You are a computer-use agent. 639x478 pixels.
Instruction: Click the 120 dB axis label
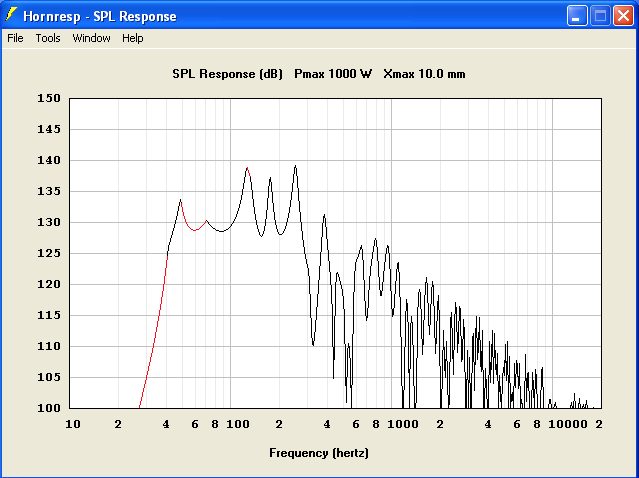(49, 284)
